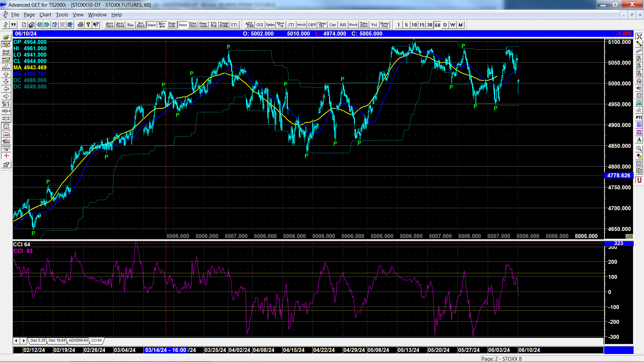Click the TJ's Web study button
Viewport: 644px width, 362px height.
tap(214, 25)
